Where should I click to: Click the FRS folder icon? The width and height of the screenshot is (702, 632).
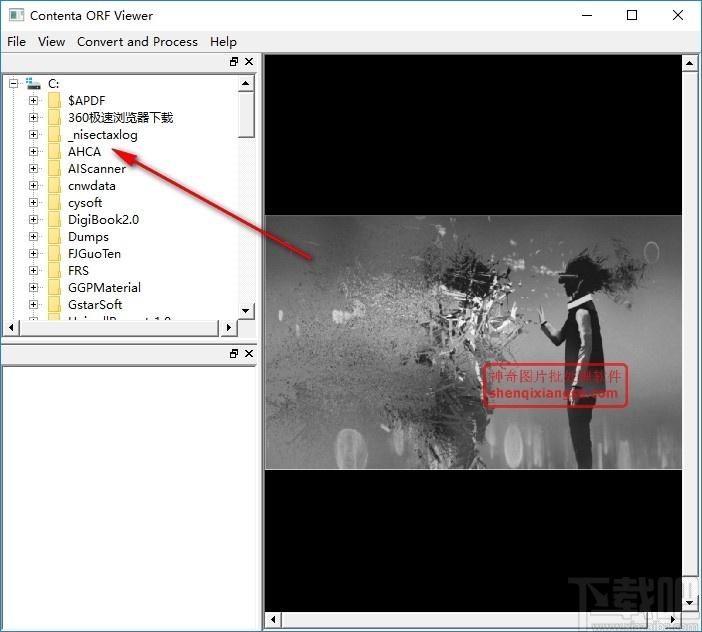54,270
